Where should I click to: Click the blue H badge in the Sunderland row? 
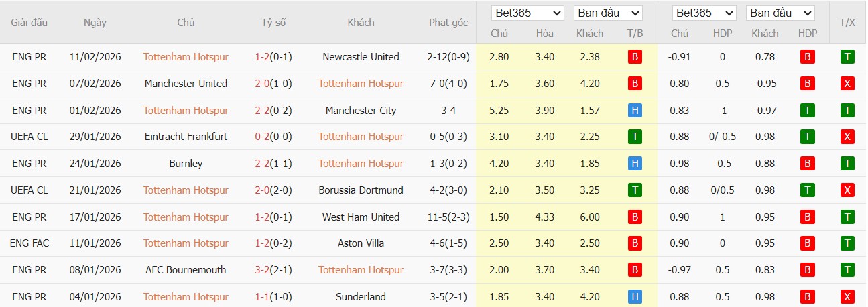tap(635, 297)
